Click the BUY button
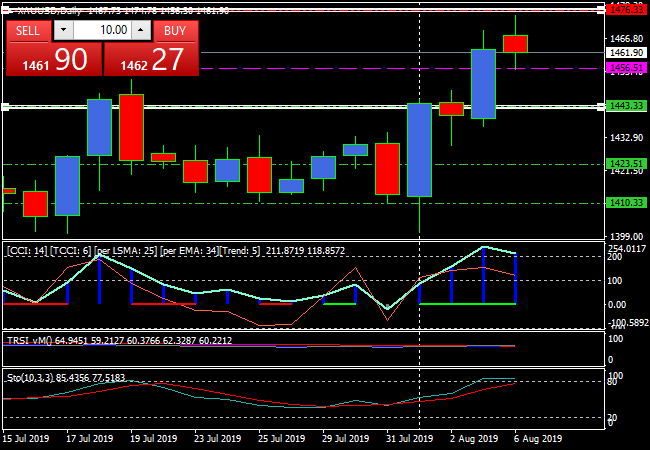The height and width of the screenshot is (450, 650). (175, 31)
